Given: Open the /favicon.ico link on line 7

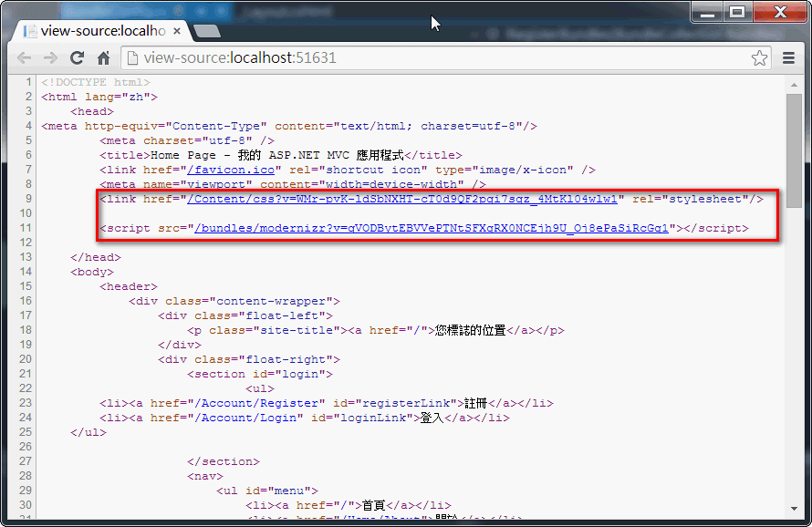Looking at the screenshot, I should pyautogui.click(x=231, y=170).
